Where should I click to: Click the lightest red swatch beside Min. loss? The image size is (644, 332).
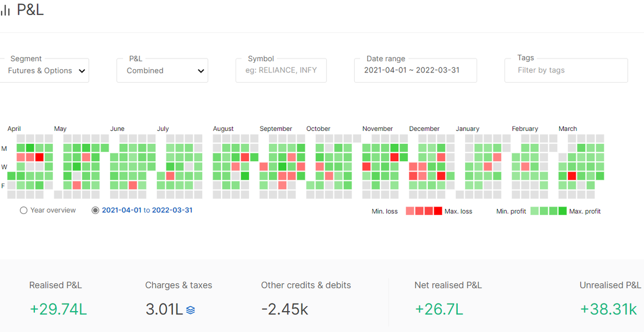coord(410,211)
